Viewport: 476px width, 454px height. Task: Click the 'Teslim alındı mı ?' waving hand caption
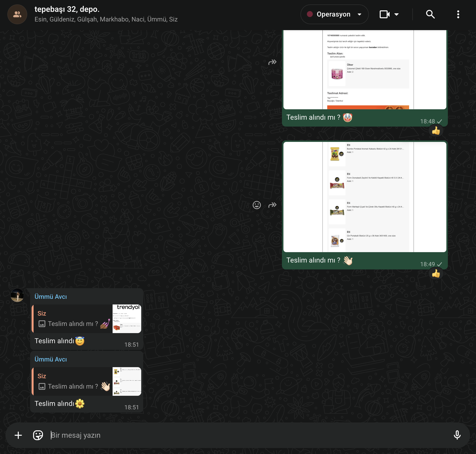319,260
